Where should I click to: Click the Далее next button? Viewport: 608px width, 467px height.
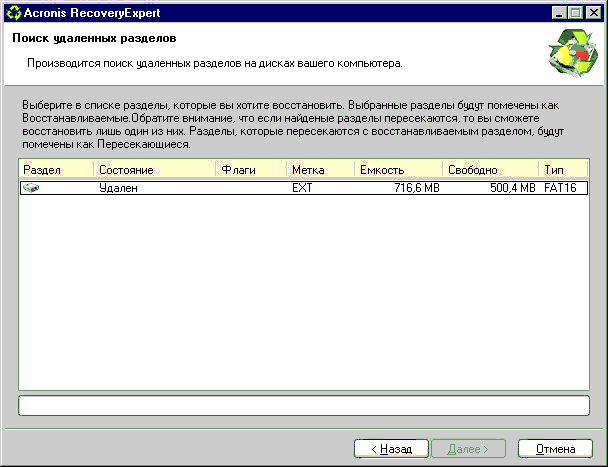[x=468, y=449]
